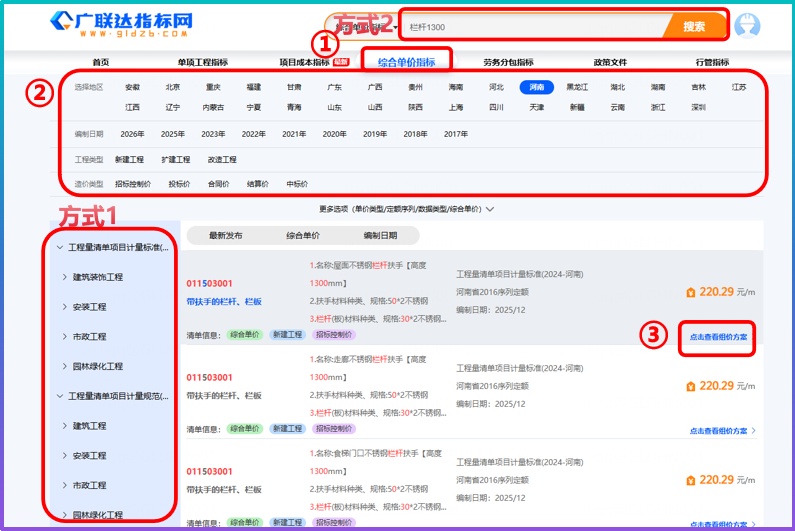The height and width of the screenshot is (531, 795).
Task: Click the search box containing 栏杆1300
Action: (532, 27)
